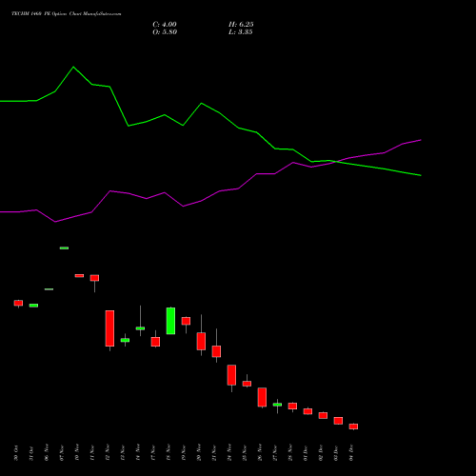
Task: Click the 10 Nov date label
Action: coord(77,452)
